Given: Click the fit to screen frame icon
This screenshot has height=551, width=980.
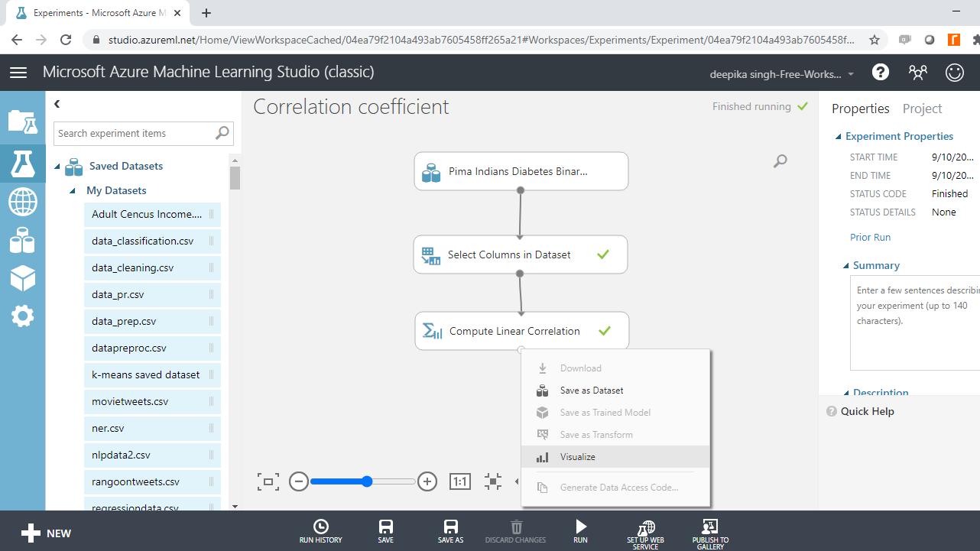Looking at the screenshot, I should pos(268,481).
